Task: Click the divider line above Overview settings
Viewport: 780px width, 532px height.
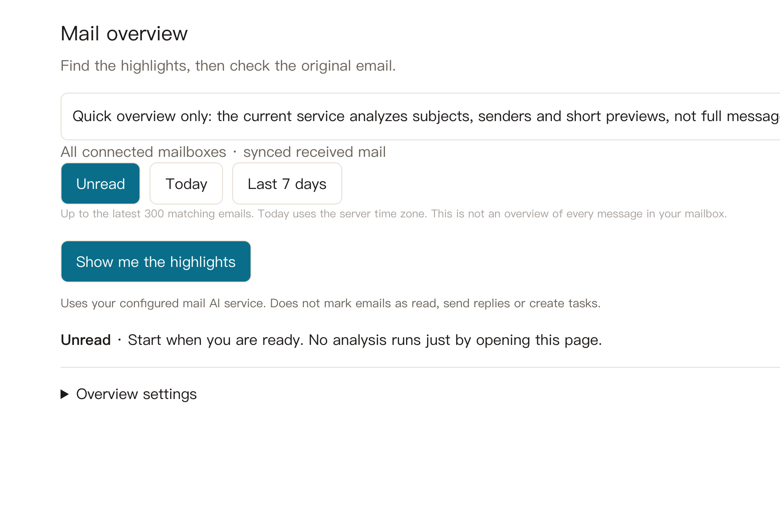Action: point(420,367)
